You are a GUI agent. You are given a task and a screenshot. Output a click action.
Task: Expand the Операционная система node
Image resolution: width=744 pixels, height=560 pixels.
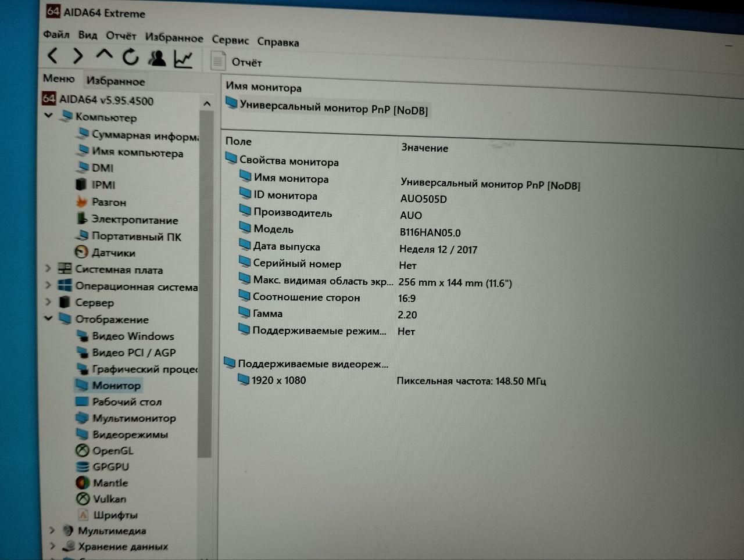pos(48,285)
